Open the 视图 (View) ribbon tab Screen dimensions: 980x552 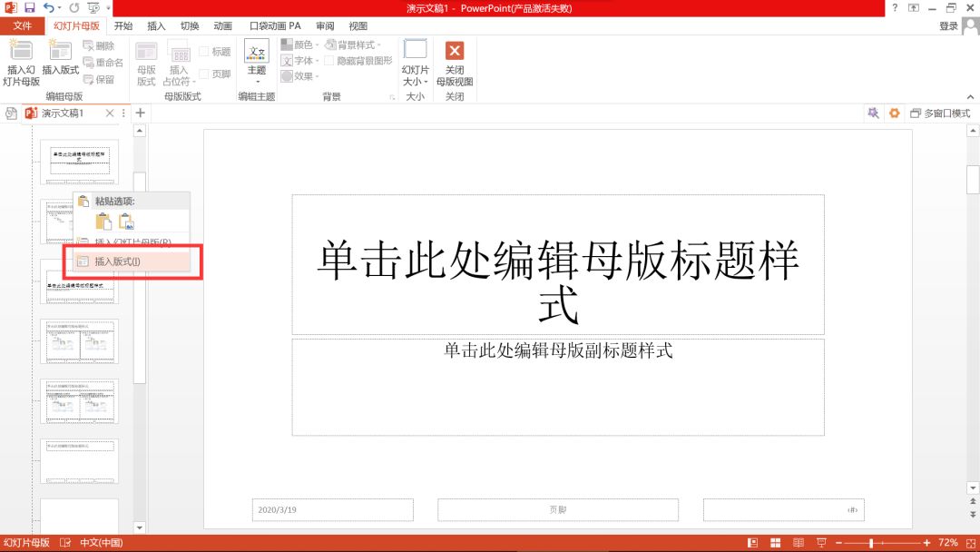click(x=358, y=26)
